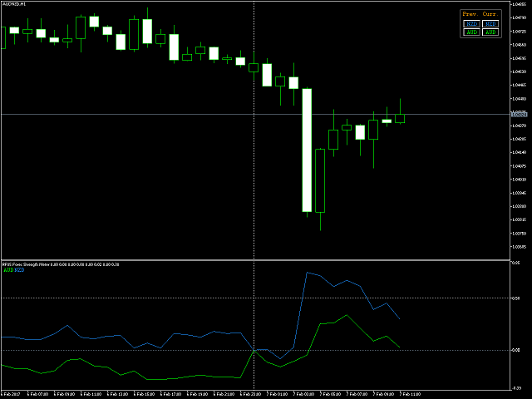Image resolution: width=532 pixels, height=399 pixels.
Task: Click the 0.00 level label on indicator scale
Action: point(515,350)
